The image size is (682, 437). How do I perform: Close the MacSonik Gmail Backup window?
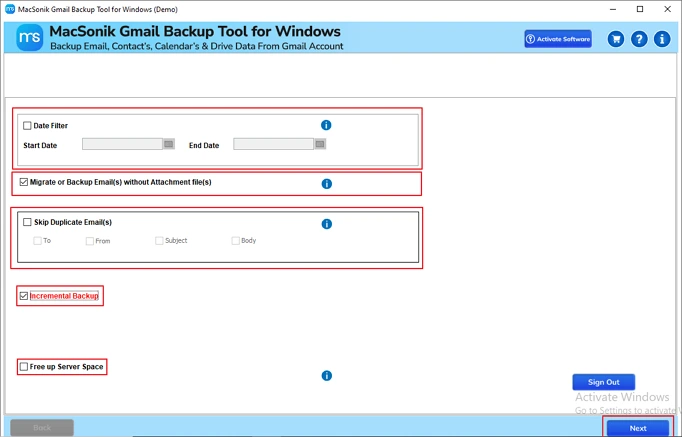[668, 9]
